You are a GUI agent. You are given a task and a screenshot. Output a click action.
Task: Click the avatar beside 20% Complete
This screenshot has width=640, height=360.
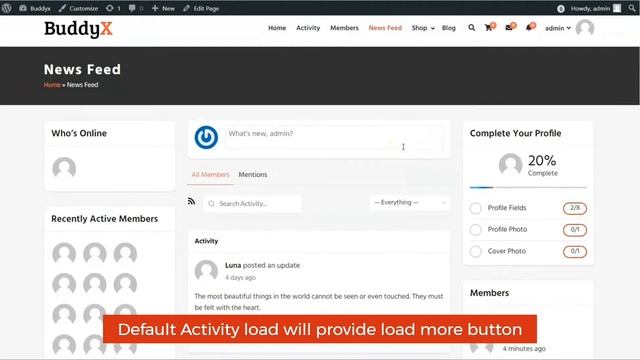pos(510,164)
